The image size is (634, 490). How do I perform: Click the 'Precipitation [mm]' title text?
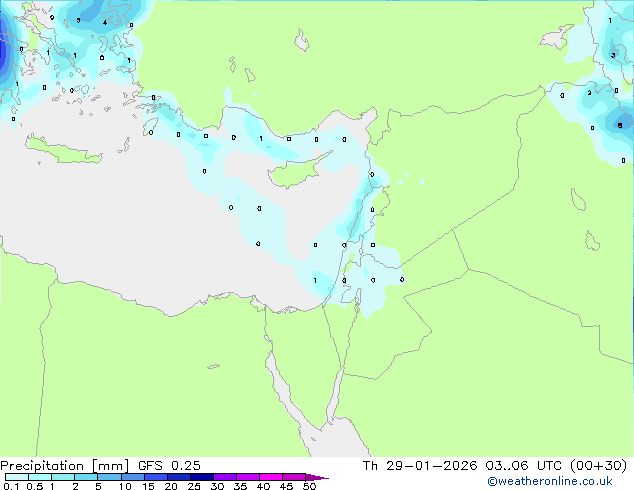pos(65,466)
